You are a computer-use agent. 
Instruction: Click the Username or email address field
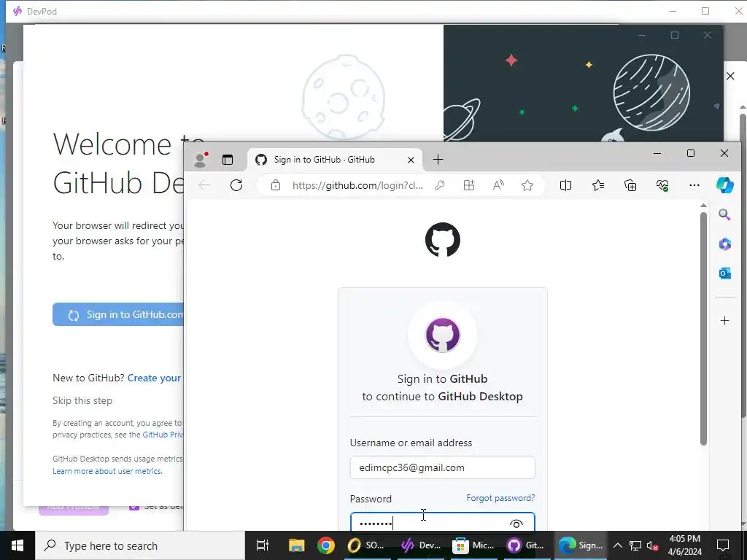pyautogui.click(x=442, y=467)
